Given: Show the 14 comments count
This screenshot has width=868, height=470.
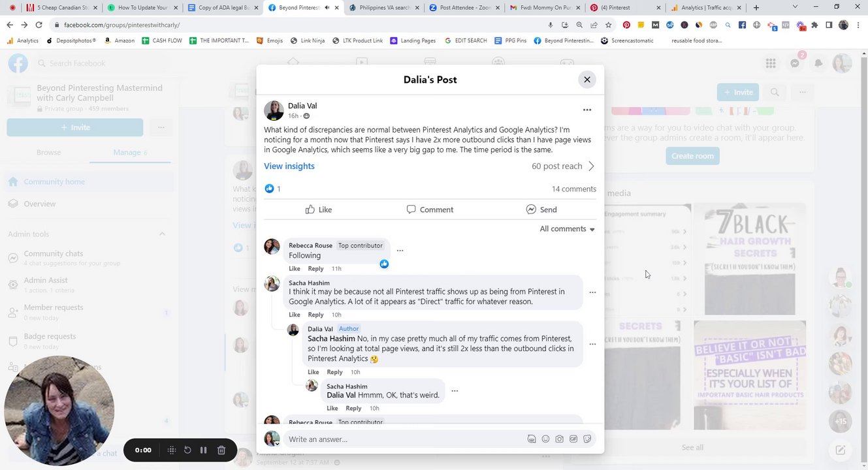Looking at the screenshot, I should [x=573, y=189].
